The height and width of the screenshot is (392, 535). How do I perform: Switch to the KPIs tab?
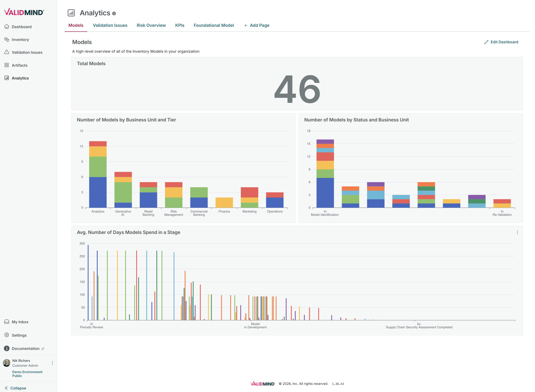[x=180, y=25]
